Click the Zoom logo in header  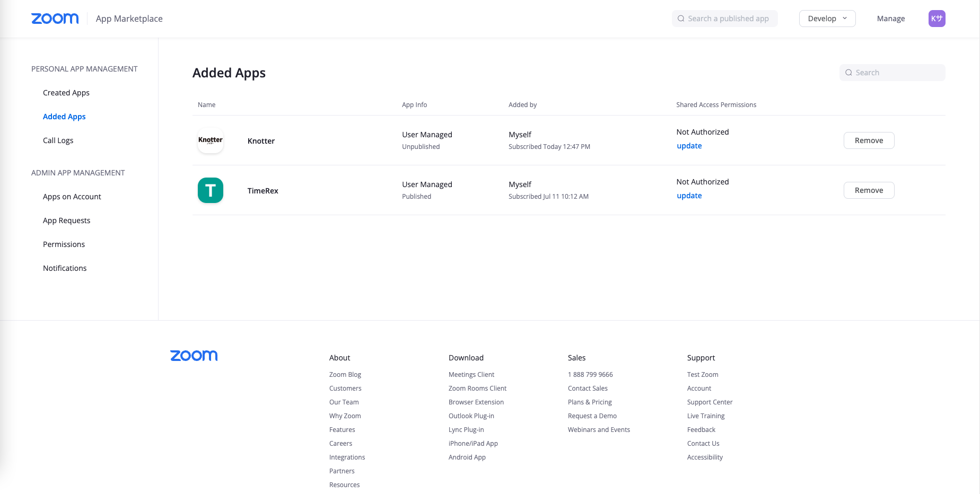click(55, 19)
